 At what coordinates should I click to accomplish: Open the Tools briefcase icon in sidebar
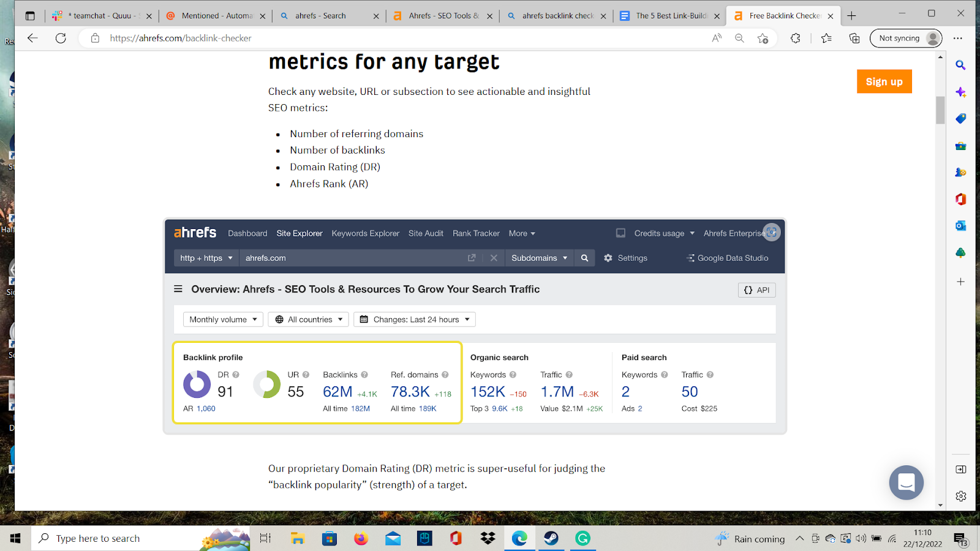click(x=960, y=146)
